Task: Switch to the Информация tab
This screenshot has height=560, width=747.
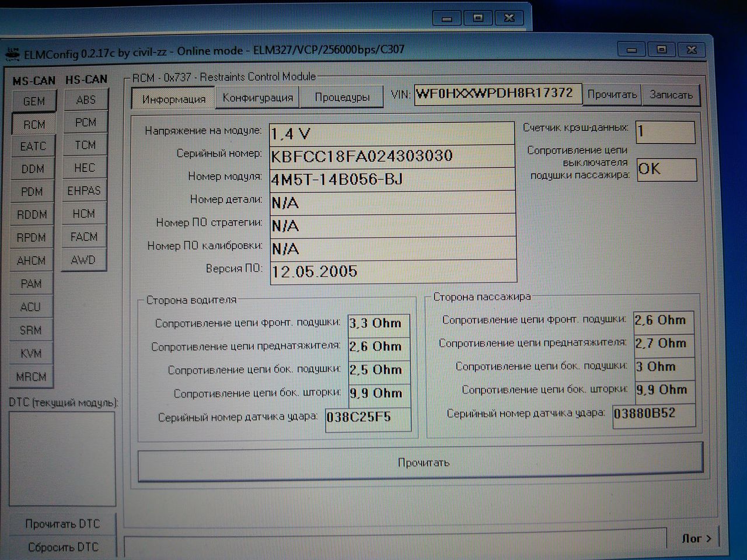Action: tap(173, 99)
